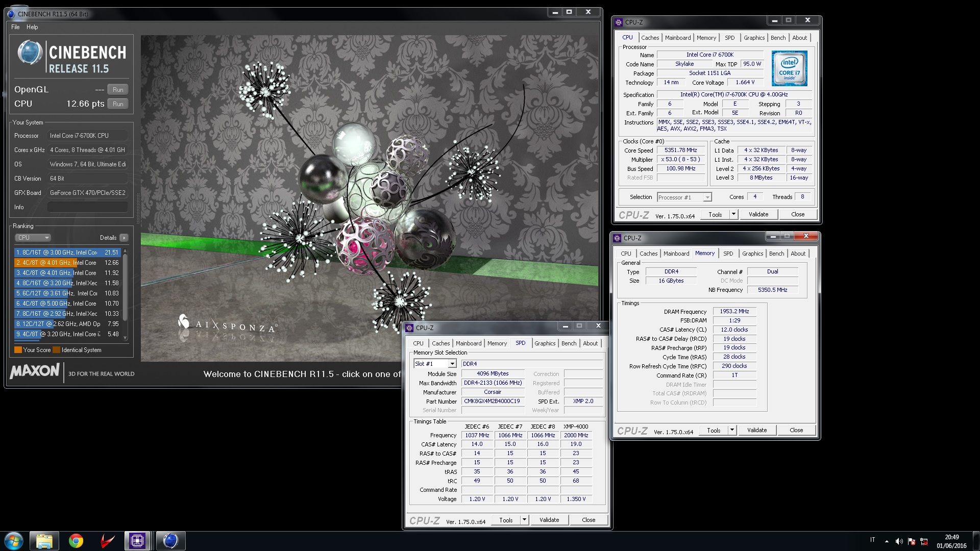Screen dimensions: 980x551
Task: Click the taskbar clock showing 20:49
Action: 951,541
